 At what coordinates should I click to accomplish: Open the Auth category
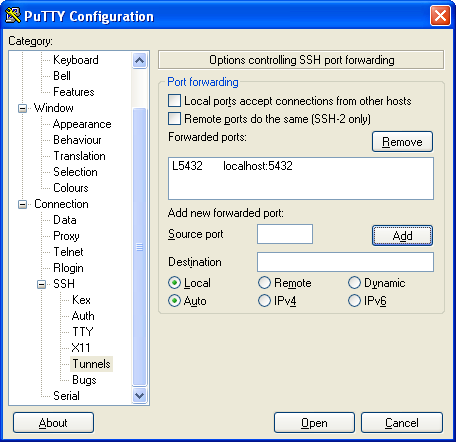(x=83, y=316)
